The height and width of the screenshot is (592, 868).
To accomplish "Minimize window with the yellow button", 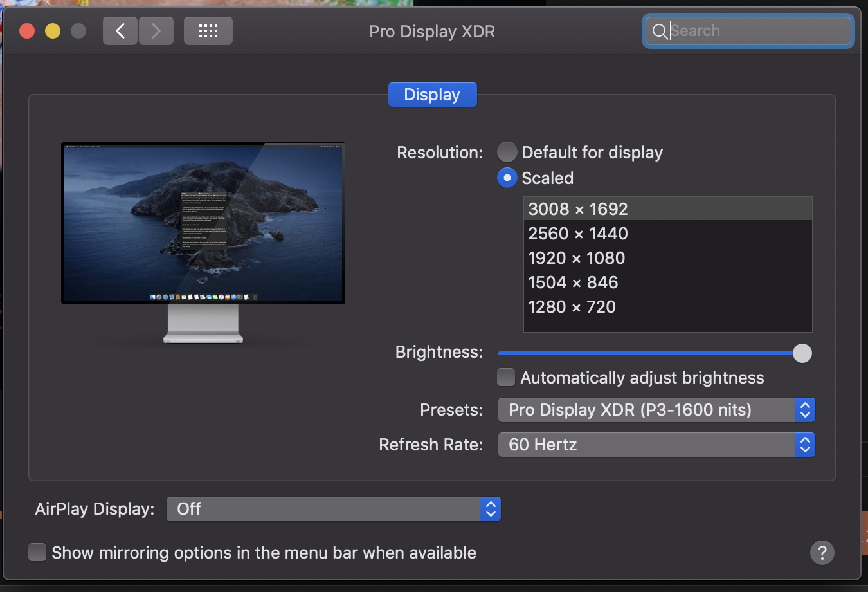I will click(x=53, y=31).
